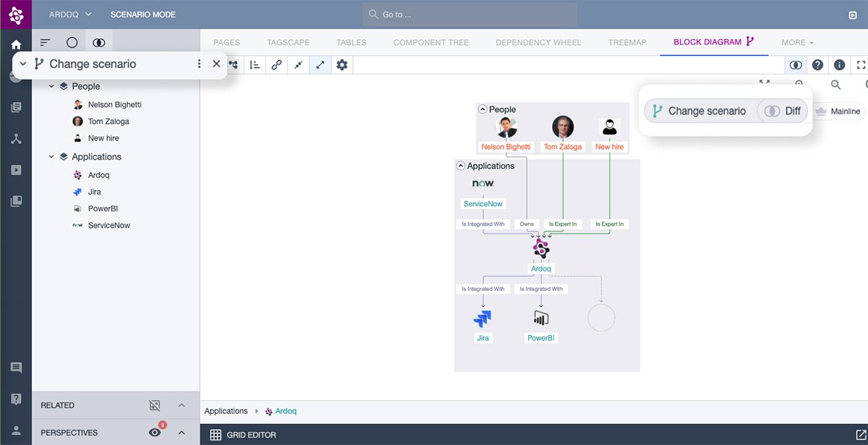The image size is (868, 445).
Task: Click the home icon in the sidebar
Action: point(15,44)
